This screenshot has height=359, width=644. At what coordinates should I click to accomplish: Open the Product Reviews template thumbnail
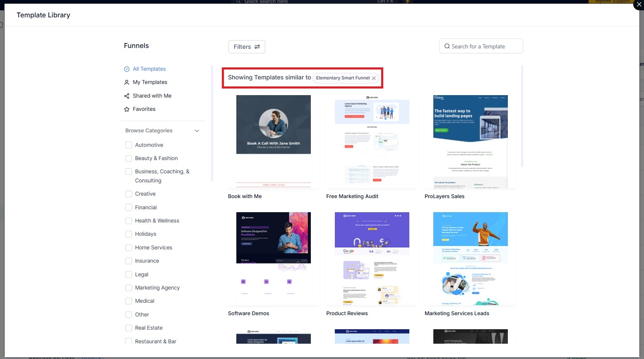372,258
